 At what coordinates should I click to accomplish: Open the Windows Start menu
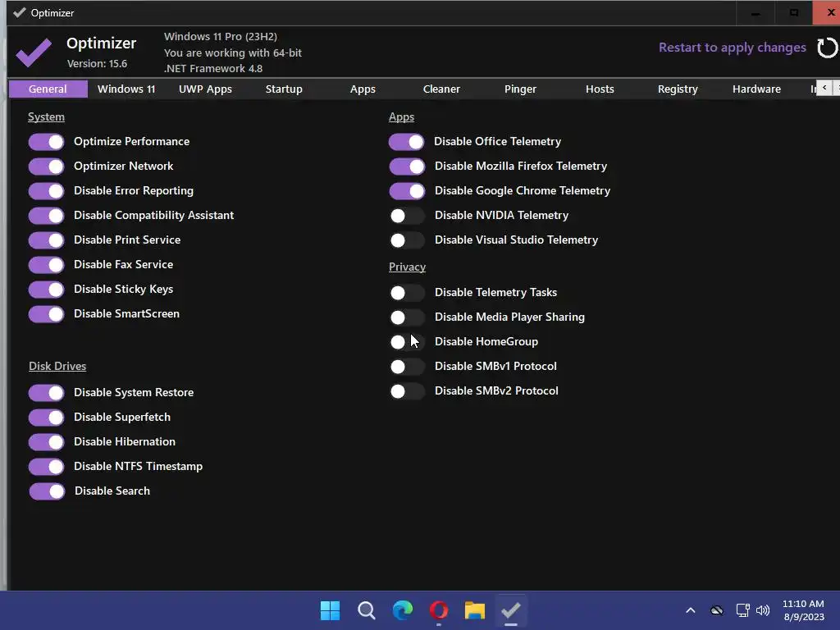pos(330,610)
